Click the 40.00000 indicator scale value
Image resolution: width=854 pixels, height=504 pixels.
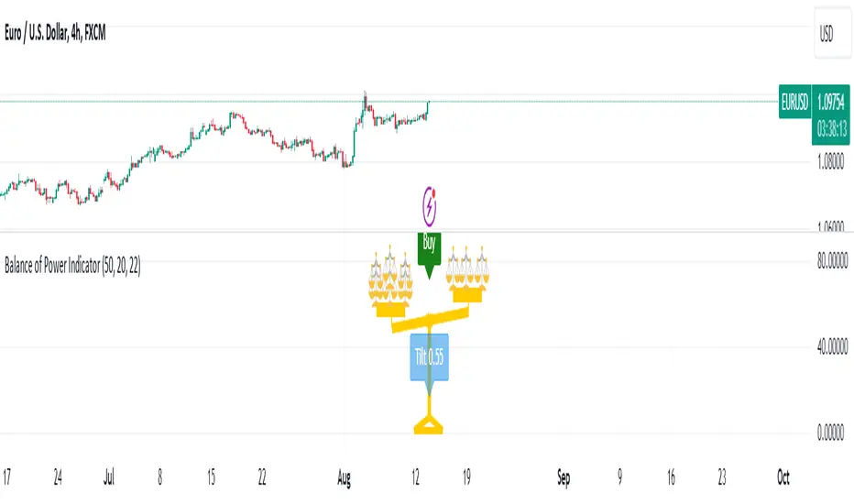(x=832, y=346)
